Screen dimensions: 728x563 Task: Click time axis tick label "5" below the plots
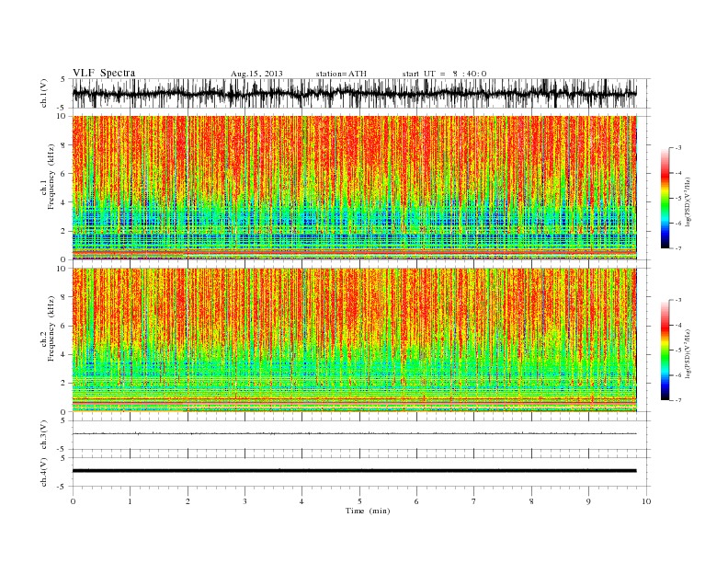(x=359, y=501)
